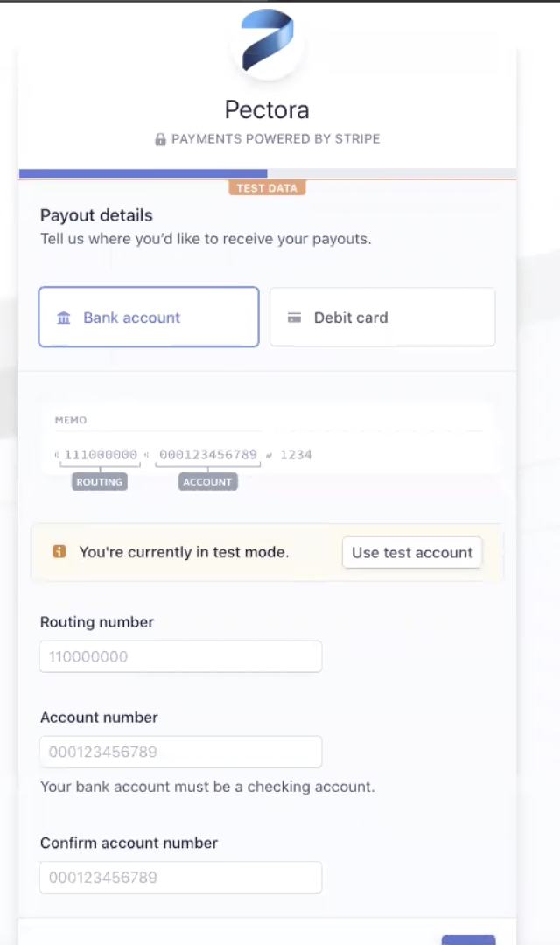Screen dimensions: 560x945
Task: Click the TEST DATA badge
Action: coord(267,188)
